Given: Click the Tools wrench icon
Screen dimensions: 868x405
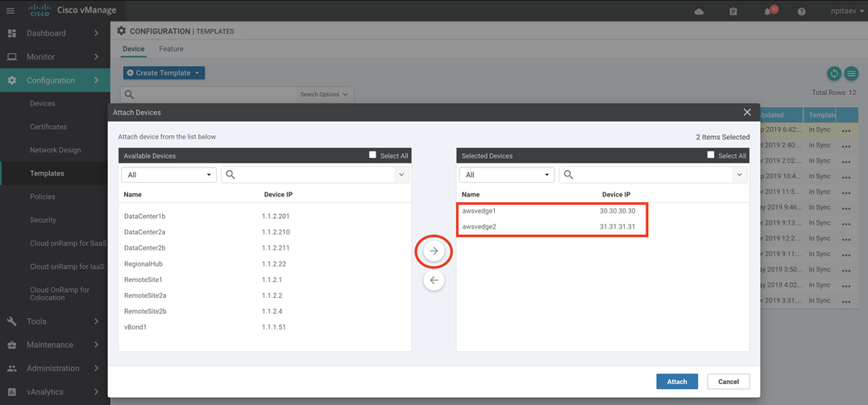Looking at the screenshot, I should 11,321.
